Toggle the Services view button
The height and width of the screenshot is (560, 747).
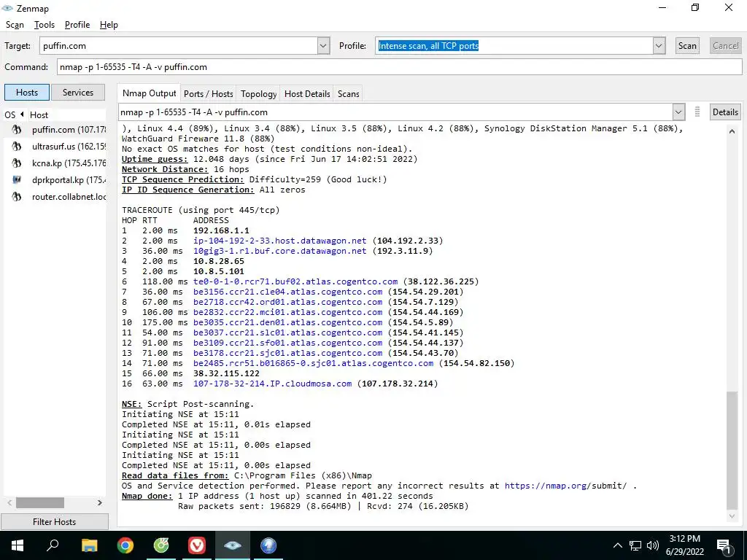(77, 93)
